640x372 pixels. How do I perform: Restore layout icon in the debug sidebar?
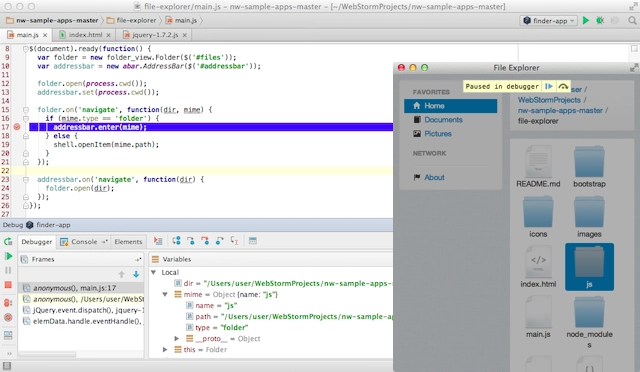[8, 335]
